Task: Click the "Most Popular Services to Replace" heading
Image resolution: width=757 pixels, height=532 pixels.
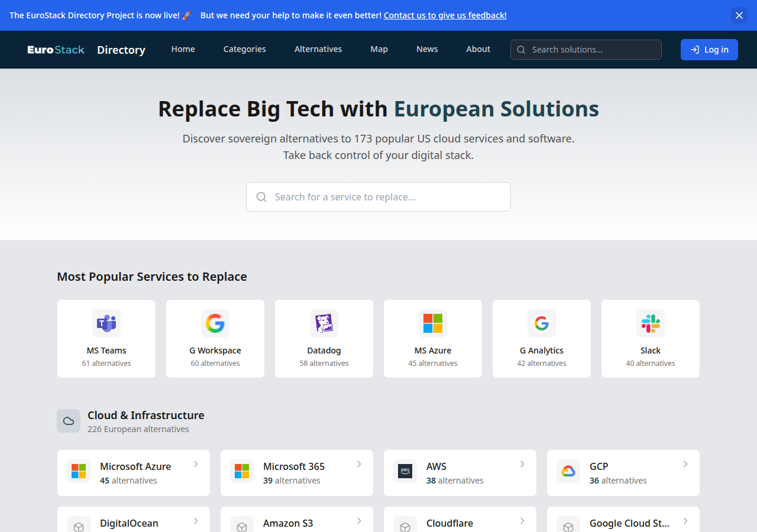Action: 152,277
